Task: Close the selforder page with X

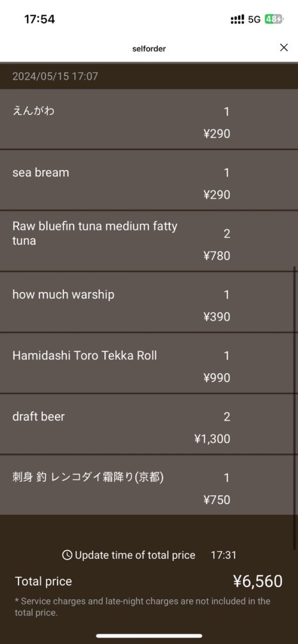Action: pos(284,48)
